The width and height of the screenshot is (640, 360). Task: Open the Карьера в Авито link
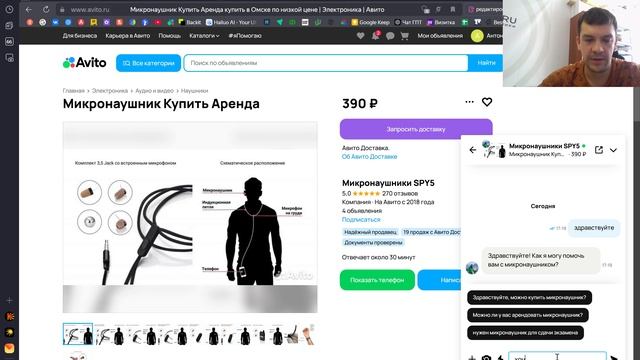tap(128, 36)
